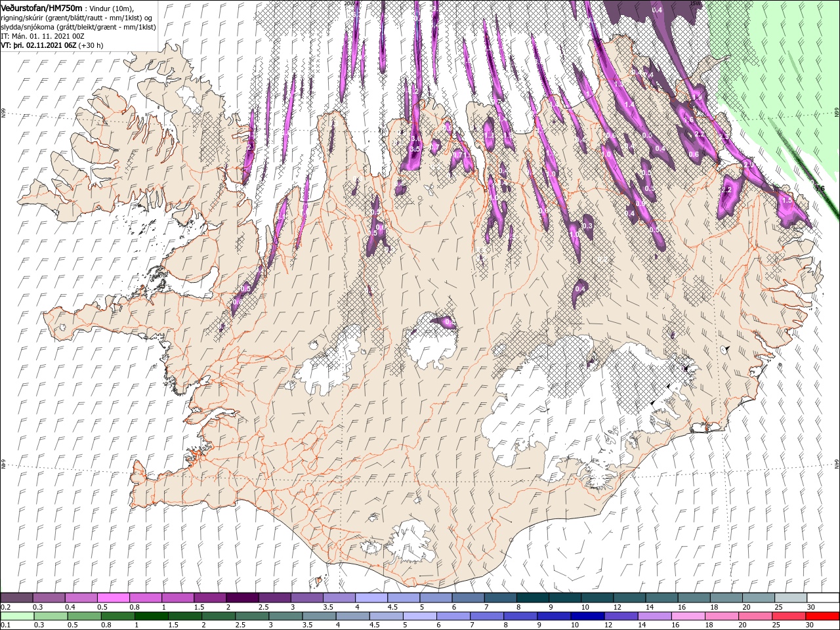Select light pink lower swatch between 16 and 18
The height and width of the screenshot is (630, 840).
tap(688, 616)
